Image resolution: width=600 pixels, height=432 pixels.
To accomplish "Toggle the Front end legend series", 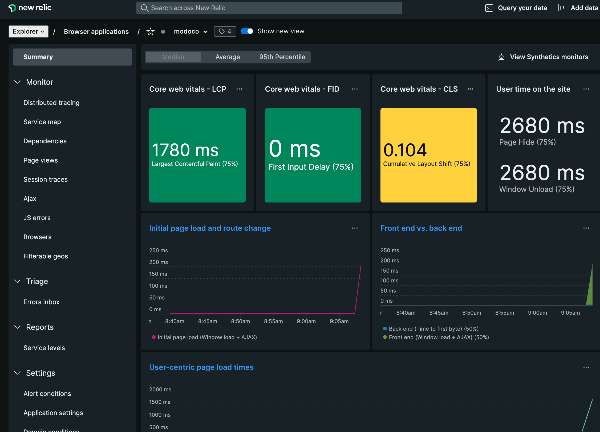I will pyautogui.click(x=436, y=337).
